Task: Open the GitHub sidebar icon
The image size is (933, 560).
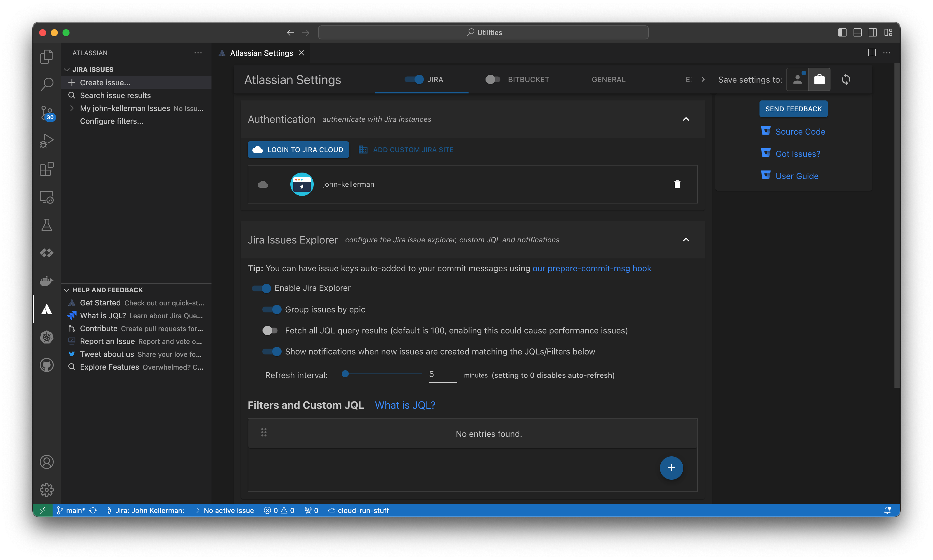Action: click(x=46, y=365)
